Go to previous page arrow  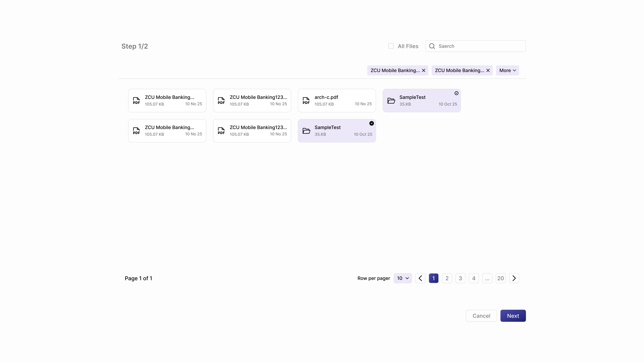420,278
